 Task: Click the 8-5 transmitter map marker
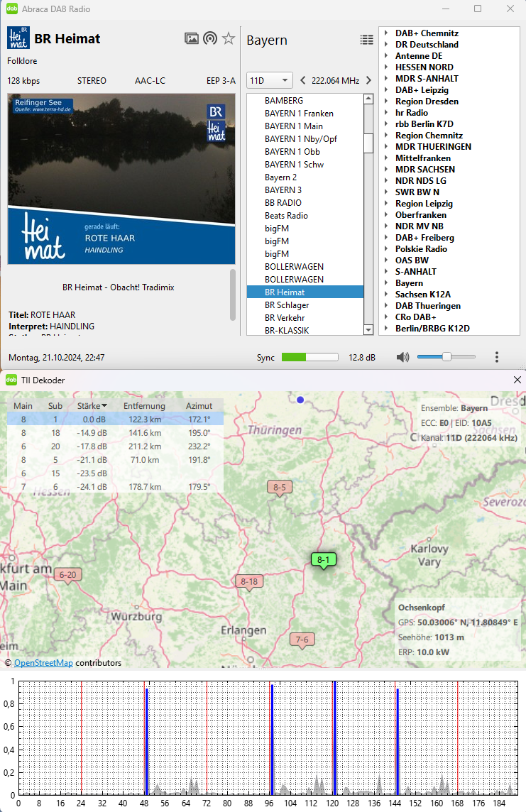tap(280, 488)
